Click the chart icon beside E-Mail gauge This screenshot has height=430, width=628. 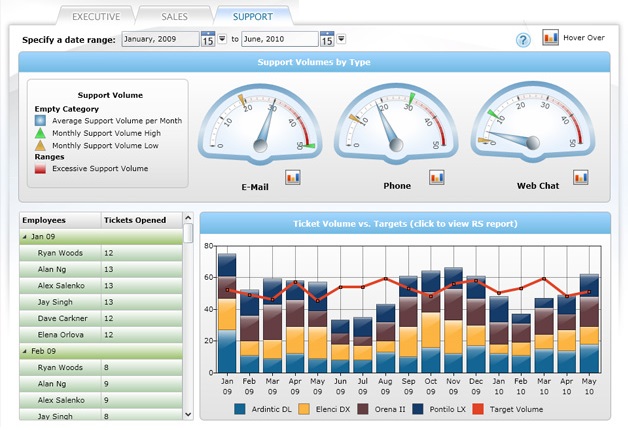[x=293, y=177]
